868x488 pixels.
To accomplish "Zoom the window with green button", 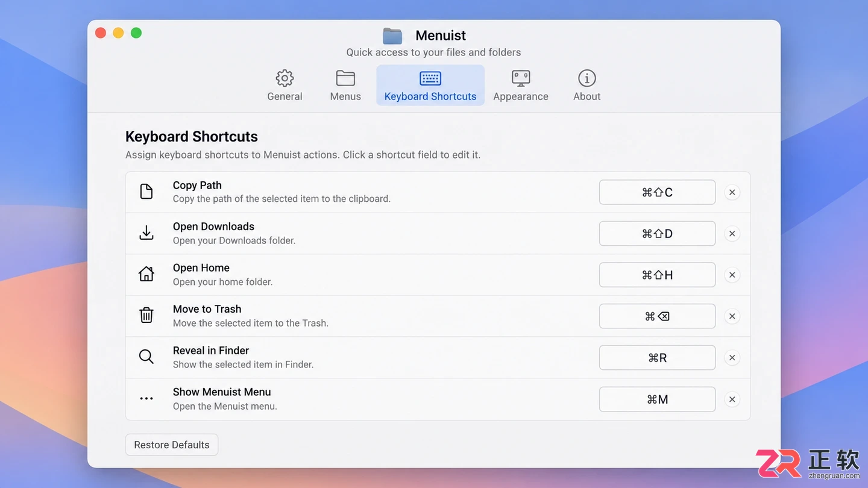I will pyautogui.click(x=136, y=33).
